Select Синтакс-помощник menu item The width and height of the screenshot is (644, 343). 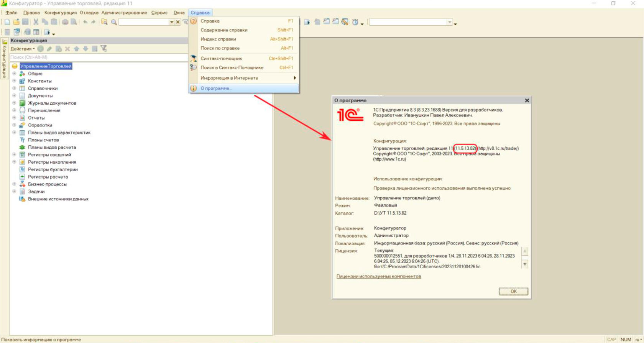244,58
